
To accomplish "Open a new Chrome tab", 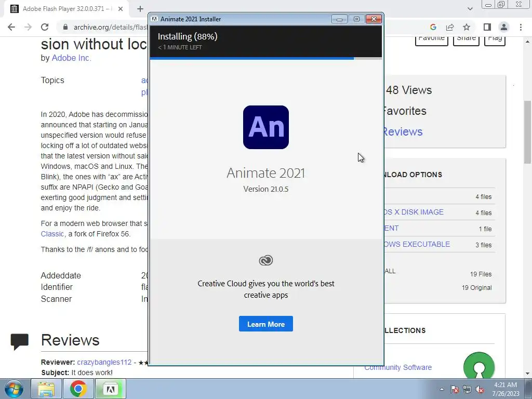I will pos(140,9).
